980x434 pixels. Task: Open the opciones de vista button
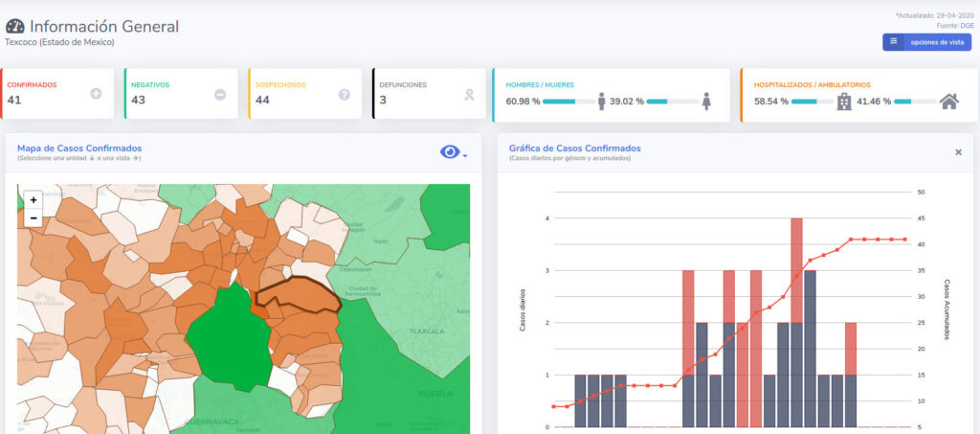(926, 42)
